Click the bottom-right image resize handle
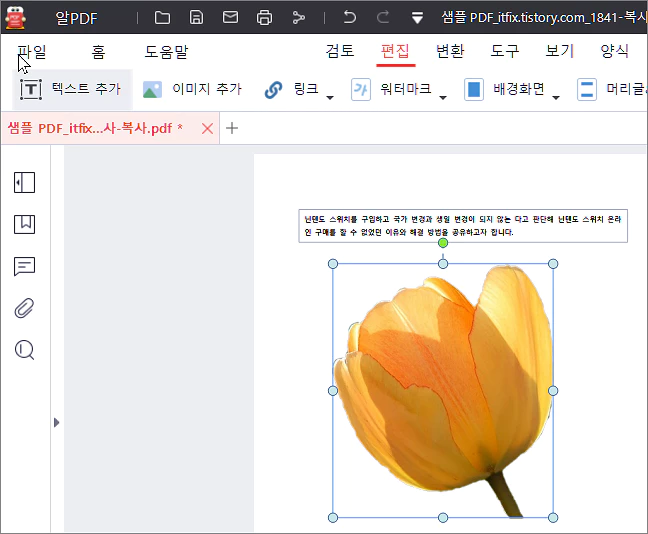Screen dimensions: 648x534 (553, 517)
